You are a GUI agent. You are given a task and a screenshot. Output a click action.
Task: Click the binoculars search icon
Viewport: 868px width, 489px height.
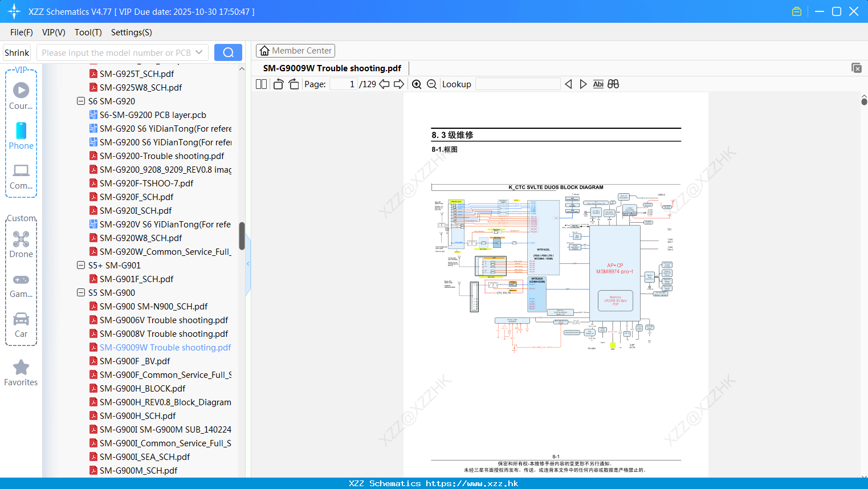coord(613,84)
